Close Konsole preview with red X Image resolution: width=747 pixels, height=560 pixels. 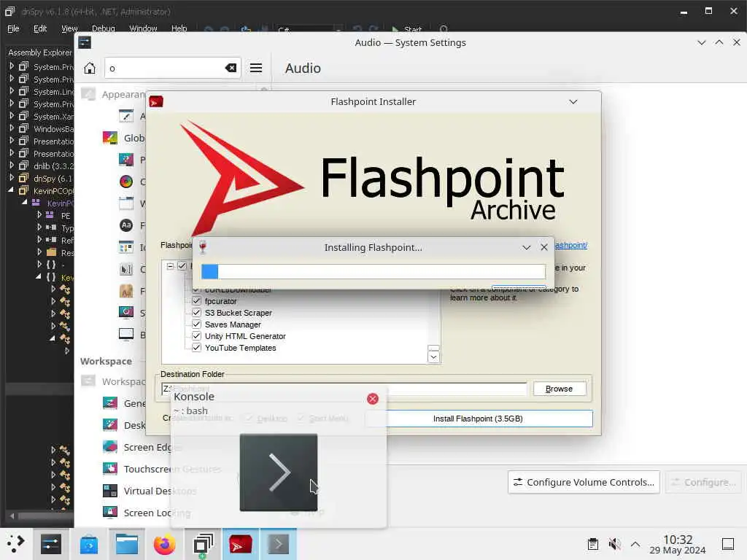coord(373,399)
